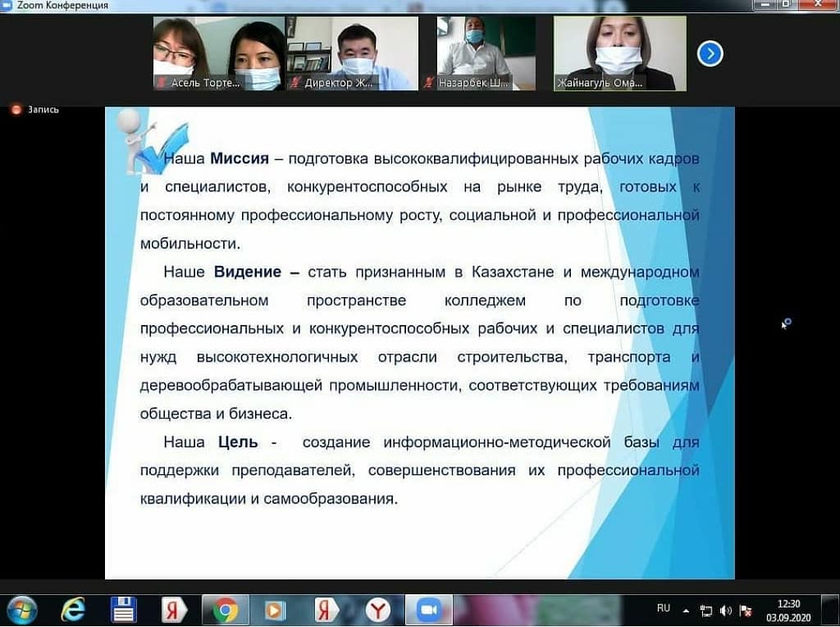Launch Google Chrome from the taskbar
840x627 pixels.
coord(225,610)
